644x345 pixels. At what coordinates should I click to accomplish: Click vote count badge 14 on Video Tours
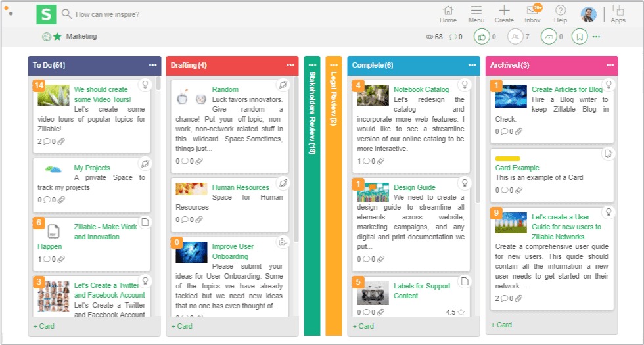coord(39,85)
